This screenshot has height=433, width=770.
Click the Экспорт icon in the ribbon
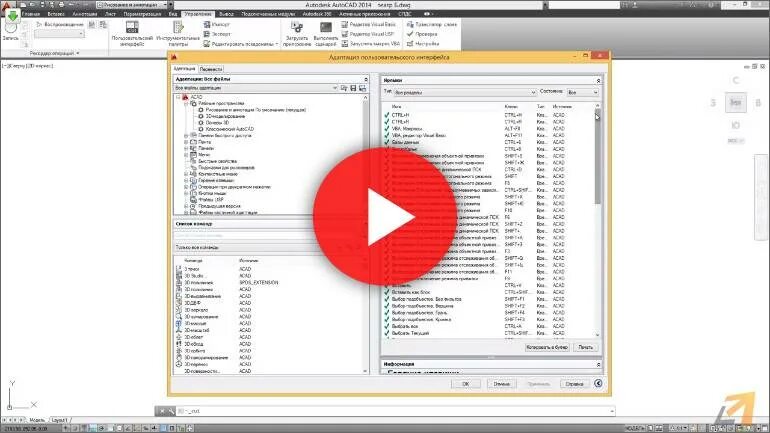[x=207, y=34]
